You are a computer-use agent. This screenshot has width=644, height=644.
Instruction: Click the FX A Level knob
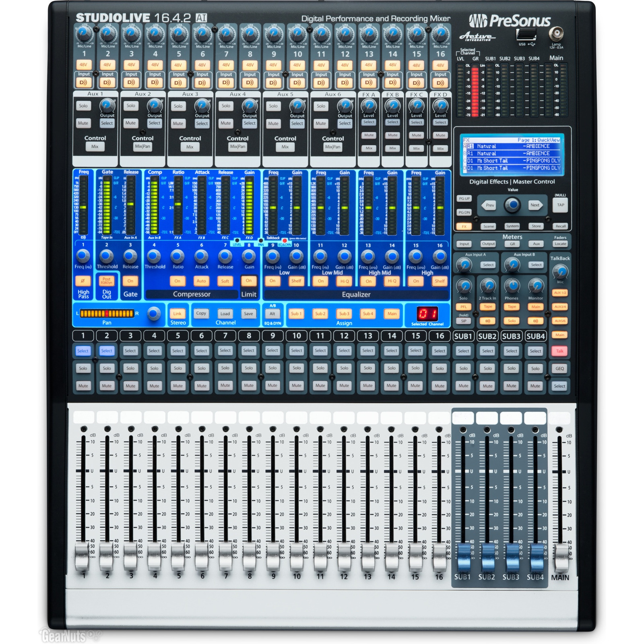[369, 105]
